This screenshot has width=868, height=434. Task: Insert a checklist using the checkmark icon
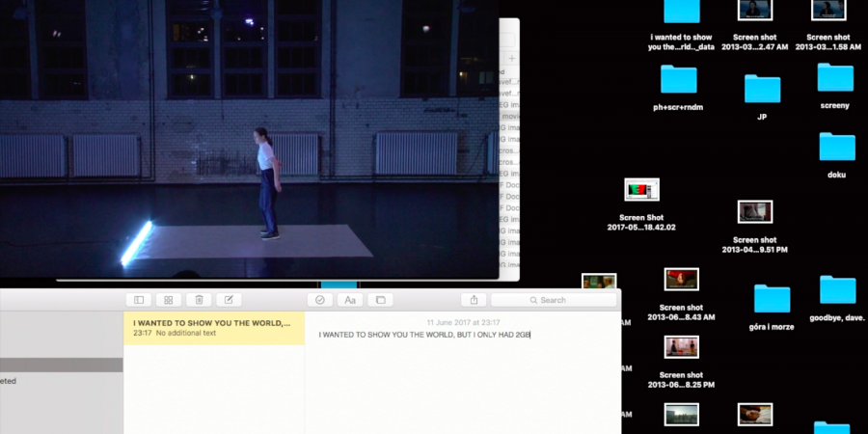[x=320, y=300]
